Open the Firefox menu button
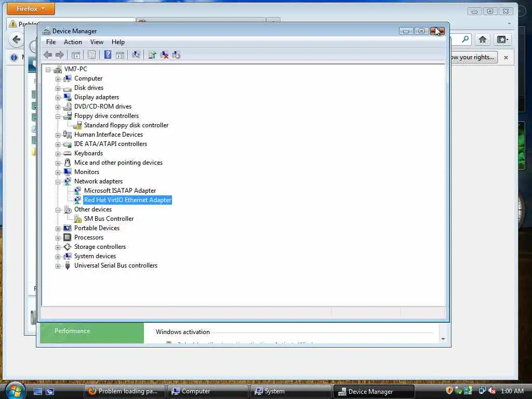The height and width of the screenshot is (399, 532). [x=31, y=9]
